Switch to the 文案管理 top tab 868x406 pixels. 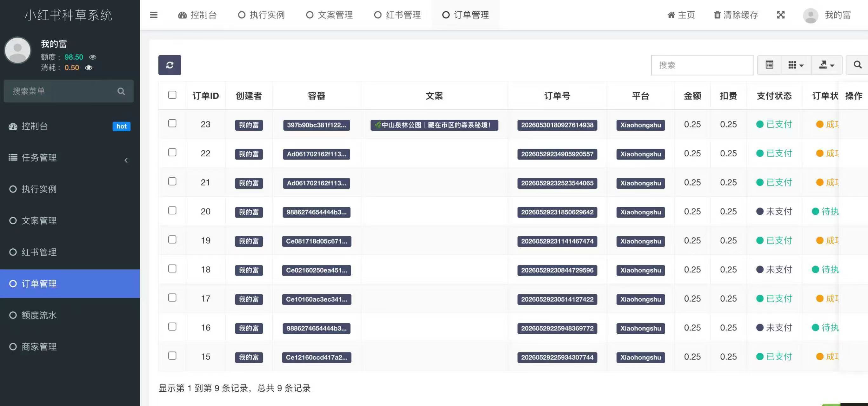[x=330, y=15]
